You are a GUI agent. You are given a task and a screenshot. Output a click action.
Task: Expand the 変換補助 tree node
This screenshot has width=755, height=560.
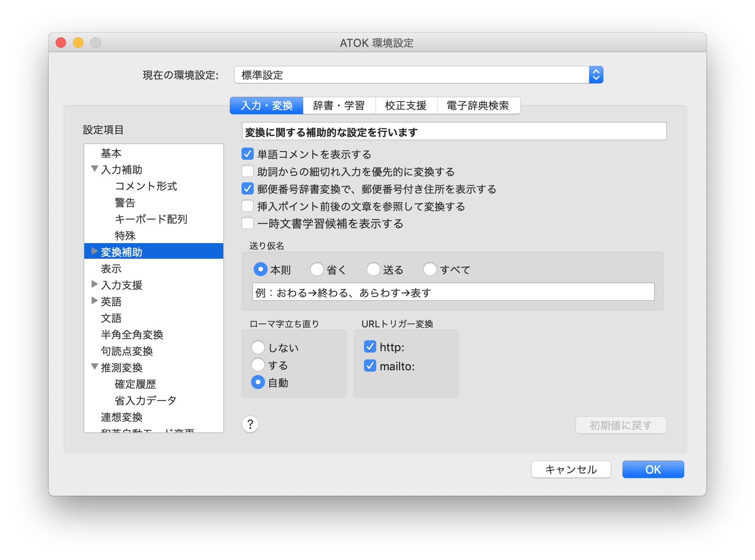pos(94,251)
